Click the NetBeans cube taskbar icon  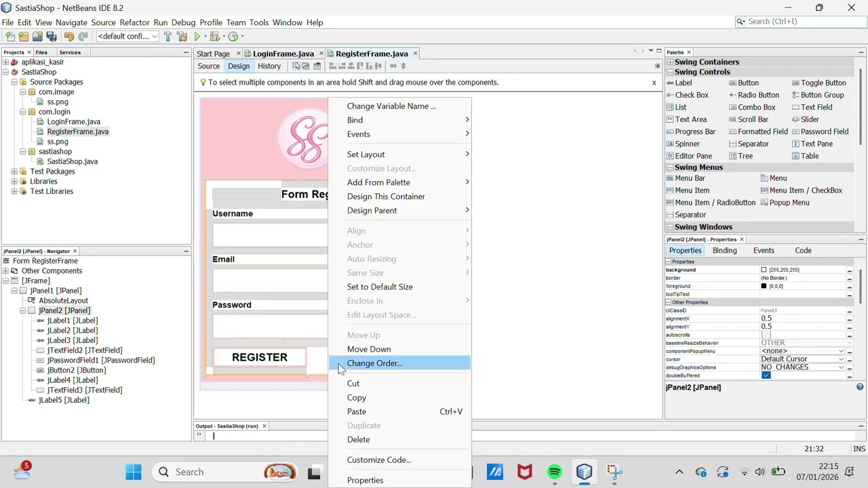[x=585, y=472]
